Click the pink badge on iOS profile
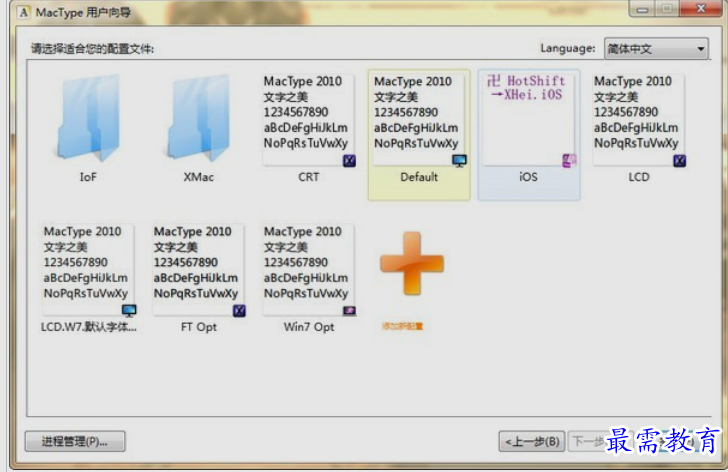The width and height of the screenshot is (728, 472). click(x=570, y=161)
